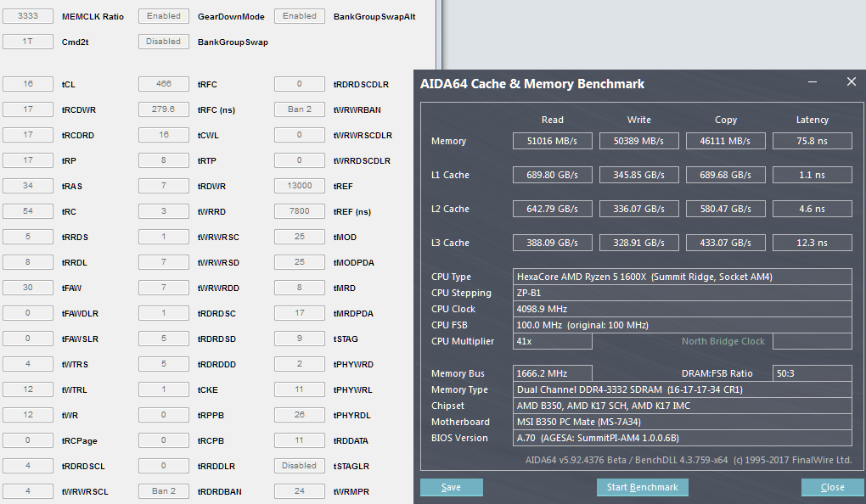The width and height of the screenshot is (866, 504).
Task: Select the tRFC (ns) 279.6 field
Action: coord(164,109)
